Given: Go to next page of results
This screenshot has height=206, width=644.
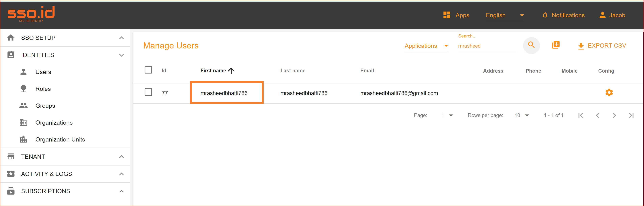Looking at the screenshot, I should click(x=614, y=115).
